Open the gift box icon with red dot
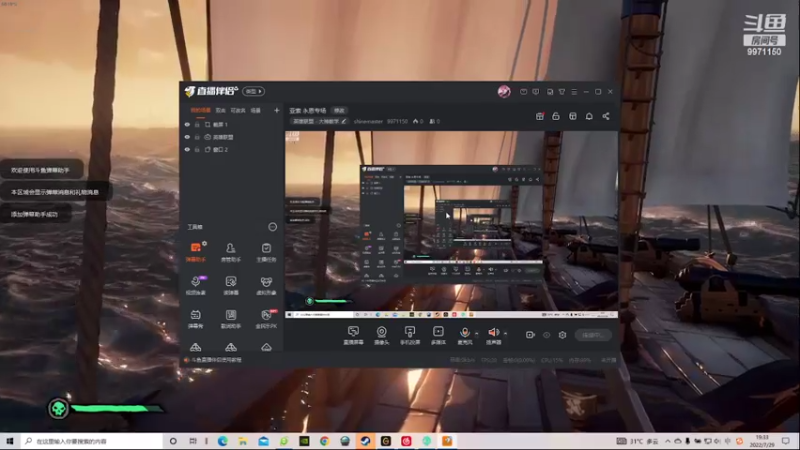The image size is (800, 450). 540,116
